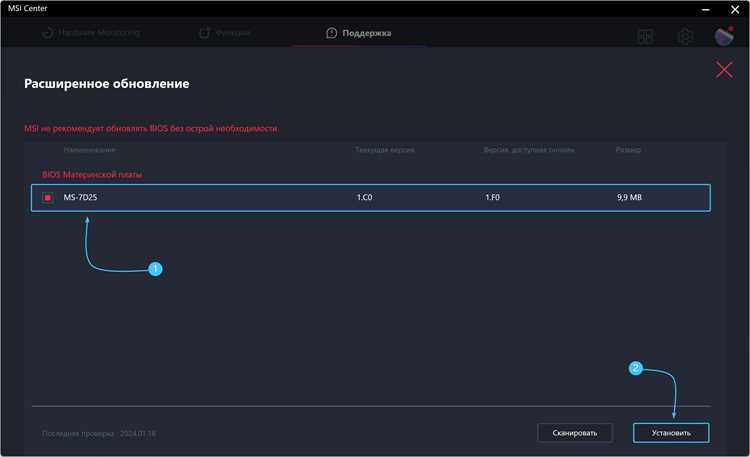The image size is (750, 457).
Task: Click the red BIOS update warning text
Action: pyautogui.click(x=151, y=128)
